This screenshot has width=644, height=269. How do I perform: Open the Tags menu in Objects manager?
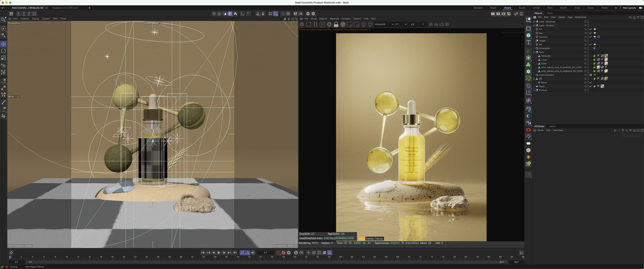[570, 17]
